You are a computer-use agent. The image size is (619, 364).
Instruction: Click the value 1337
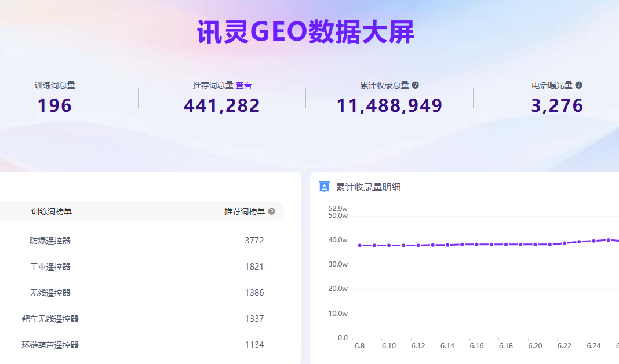(x=254, y=319)
